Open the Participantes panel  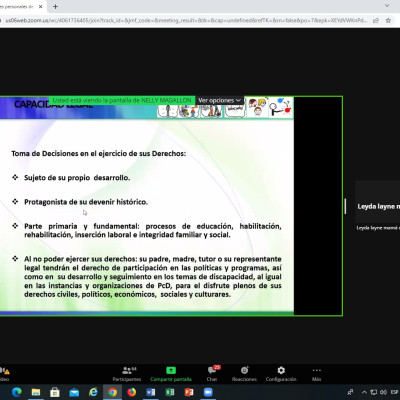coord(127,374)
